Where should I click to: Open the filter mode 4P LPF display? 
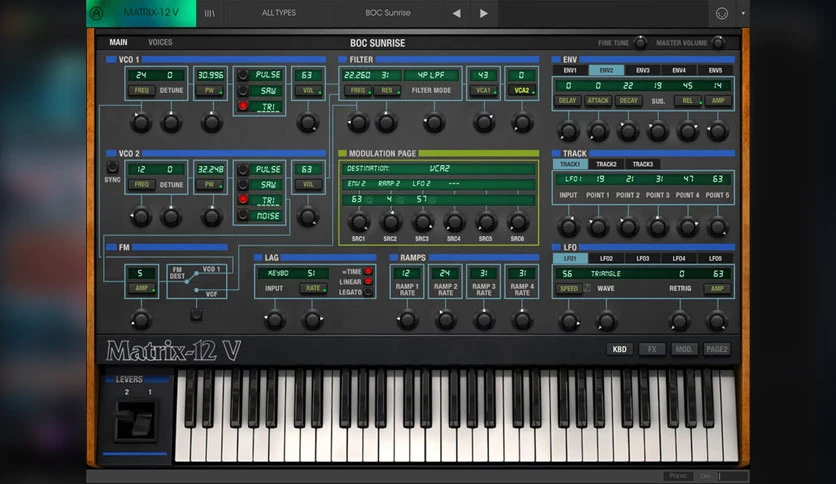431,75
